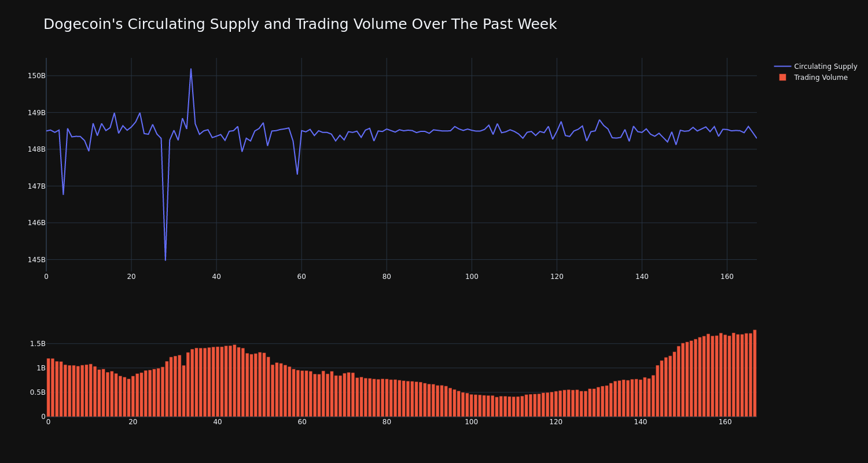The image size is (868, 463).
Task: Toggle the Circulating Supply legend entry
Action: [815, 67]
